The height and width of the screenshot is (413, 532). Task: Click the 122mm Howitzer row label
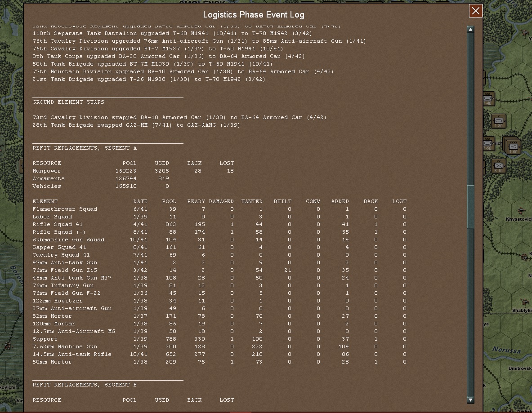[x=58, y=301]
